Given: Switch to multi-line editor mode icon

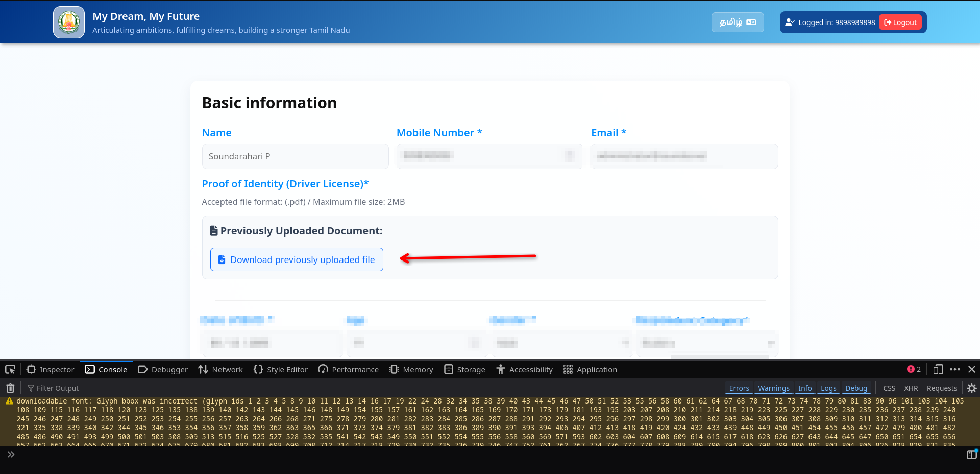Looking at the screenshot, I should [971, 455].
